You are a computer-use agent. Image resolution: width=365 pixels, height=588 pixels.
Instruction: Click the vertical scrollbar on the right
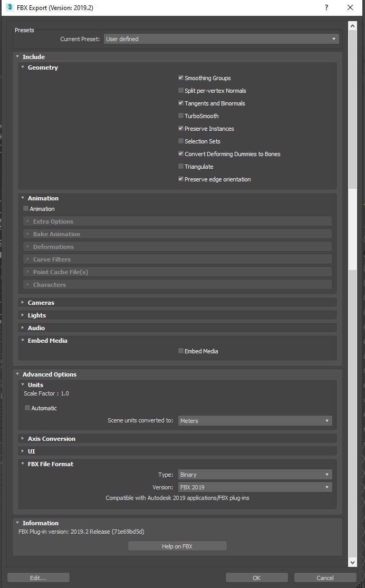[x=353, y=105]
